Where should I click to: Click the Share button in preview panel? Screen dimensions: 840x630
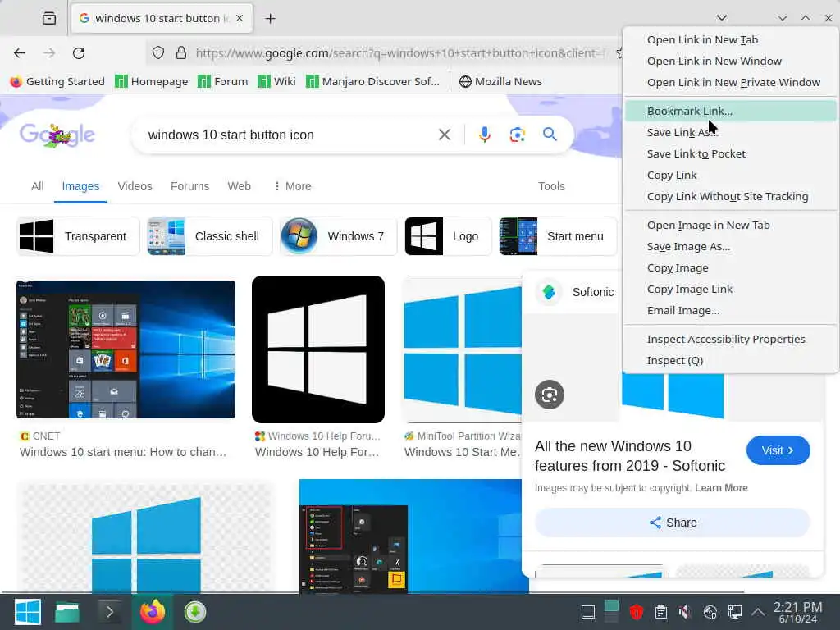click(673, 523)
